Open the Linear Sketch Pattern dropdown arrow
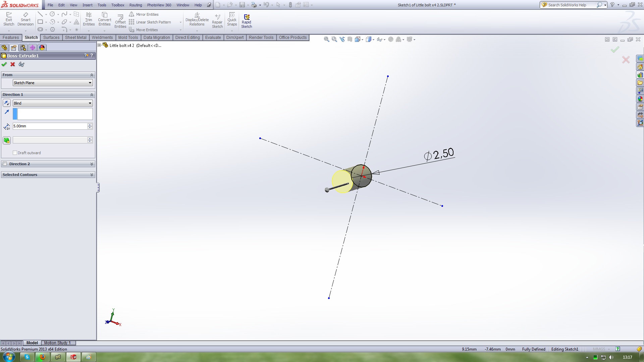644x362 pixels. click(x=180, y=22)
